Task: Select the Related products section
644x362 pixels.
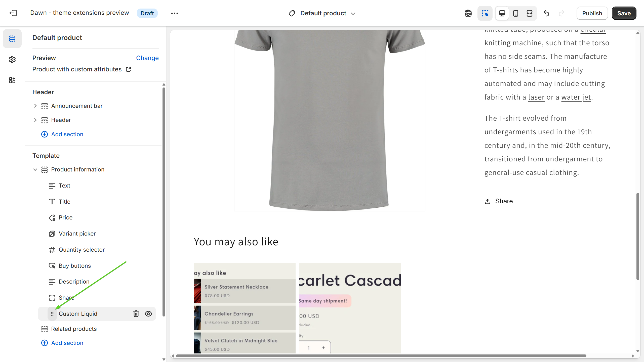Action: tap(74, 329)
